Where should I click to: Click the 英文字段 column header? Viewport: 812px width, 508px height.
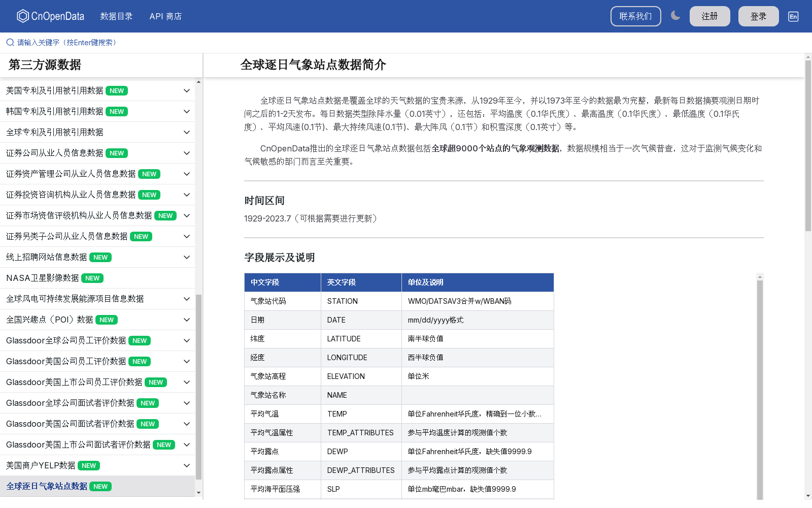361,282
